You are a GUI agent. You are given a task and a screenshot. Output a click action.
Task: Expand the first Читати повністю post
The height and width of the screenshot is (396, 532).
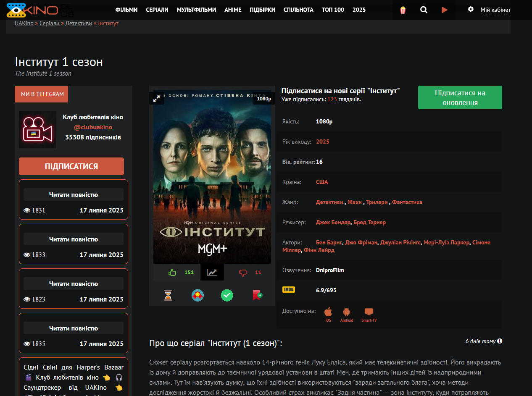tap(74, 194)
